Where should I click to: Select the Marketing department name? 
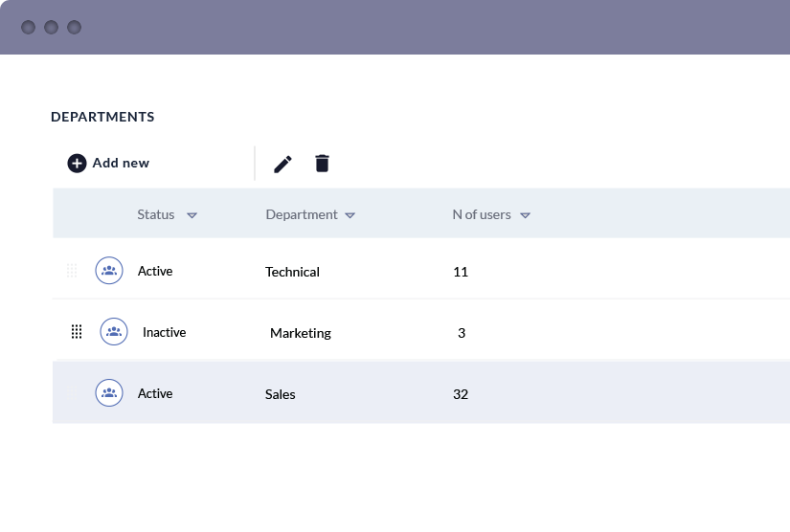click(301, 333)
